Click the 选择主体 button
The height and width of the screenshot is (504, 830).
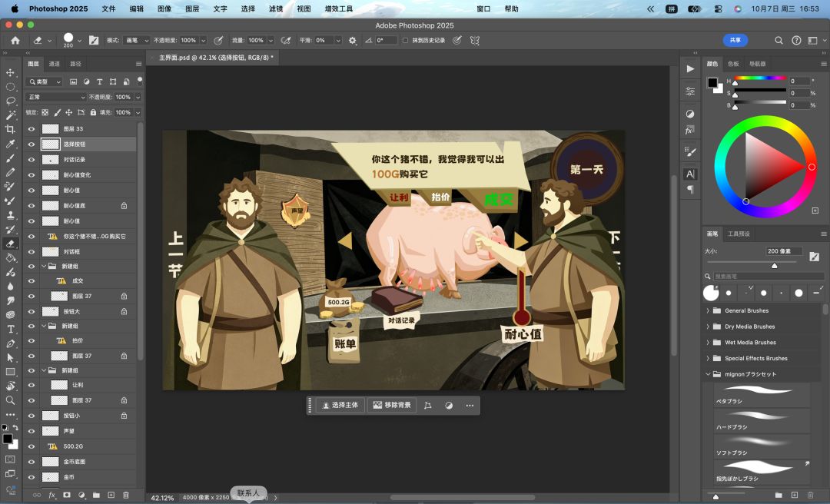[x=340, y=405]
